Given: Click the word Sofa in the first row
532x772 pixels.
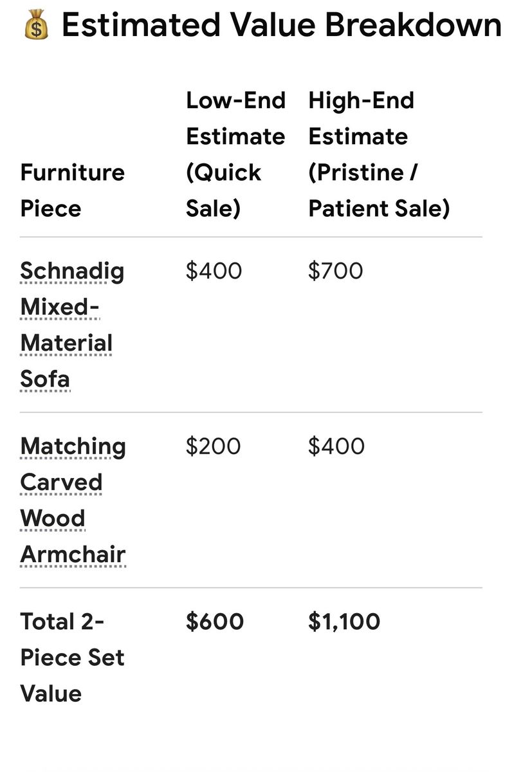Looking at the screenshot, I should (45, 379).
